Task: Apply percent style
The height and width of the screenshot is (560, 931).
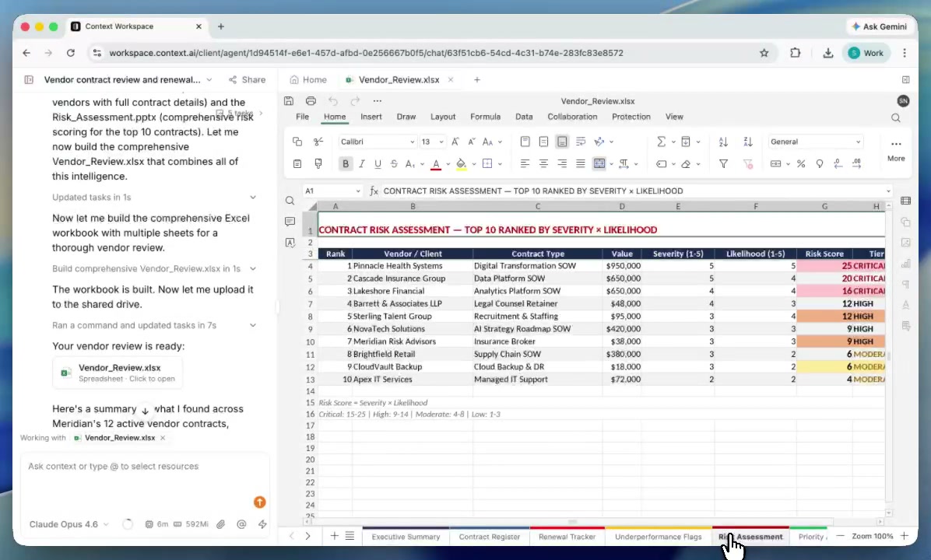Action: (x=801, y=164)
